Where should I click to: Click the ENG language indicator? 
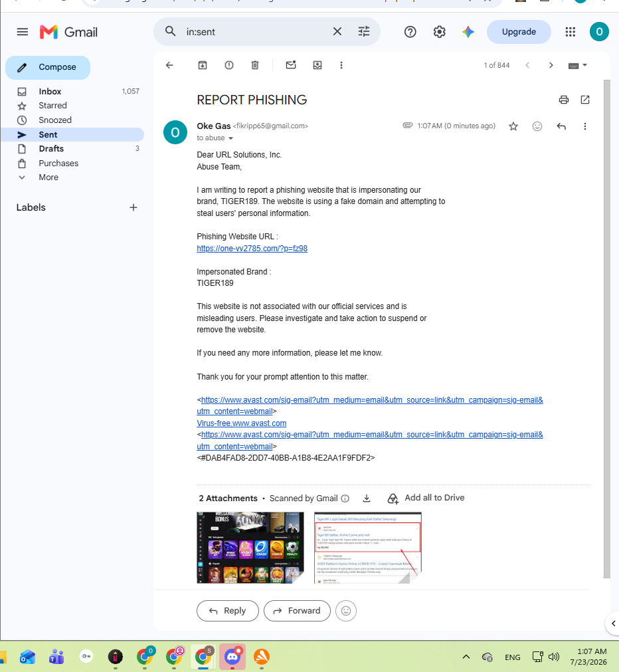pyautogui.click(x=512, y=657)
